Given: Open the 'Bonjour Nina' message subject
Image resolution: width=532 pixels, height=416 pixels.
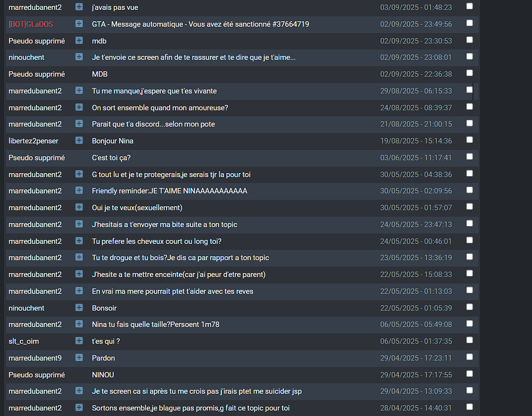Looking at the screenshot, I should 113,141.
